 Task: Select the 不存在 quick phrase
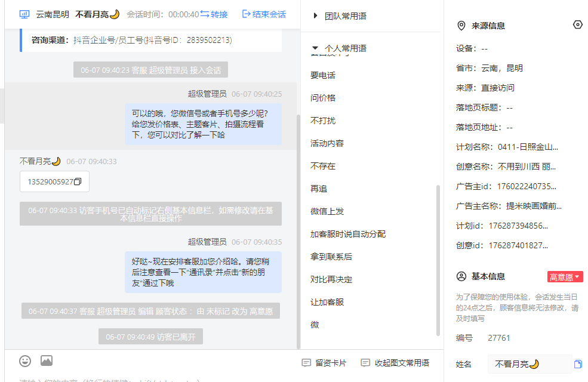click(323, 166)
